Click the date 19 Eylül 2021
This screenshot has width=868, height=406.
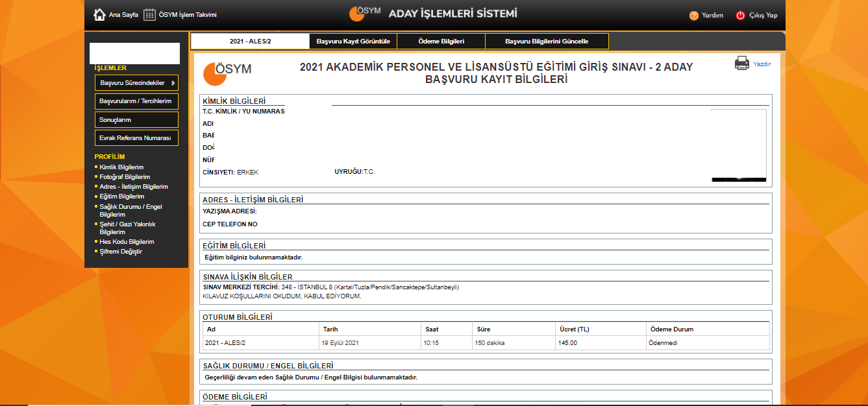click(340, 343)
